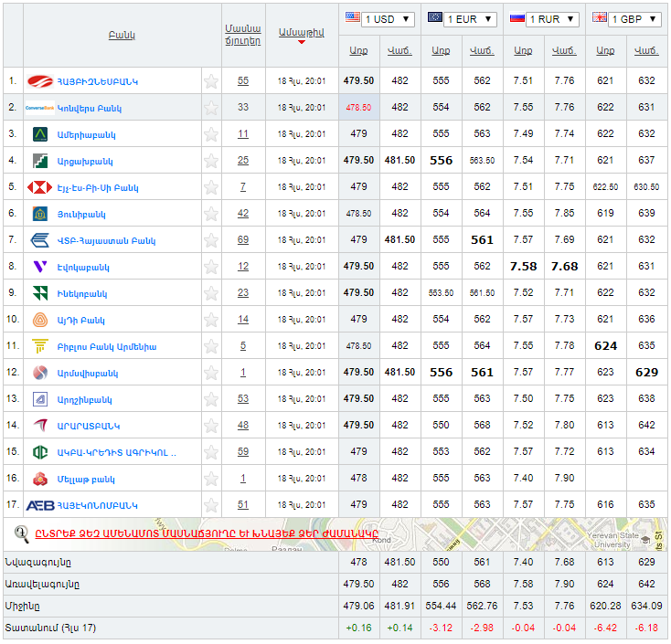
Task: Click the AEB ՀԱՅԷԿՈՆՈՄԲԱՆԿ logo
Action: (x=40, y=505)
